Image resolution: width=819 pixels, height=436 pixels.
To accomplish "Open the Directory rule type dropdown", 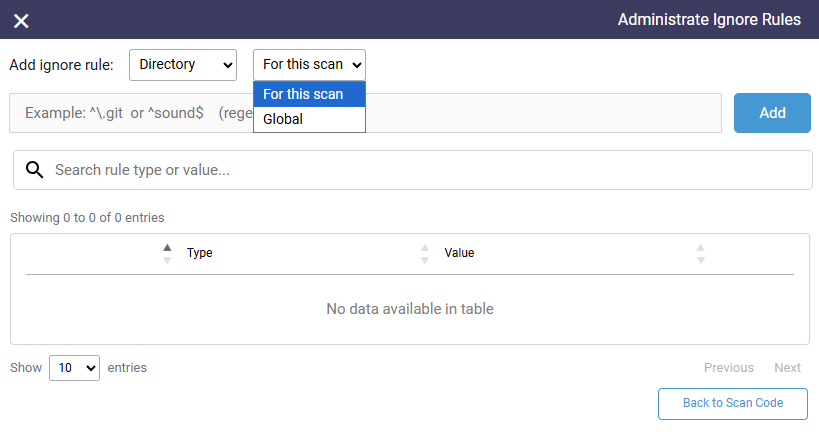I will 182,65.
